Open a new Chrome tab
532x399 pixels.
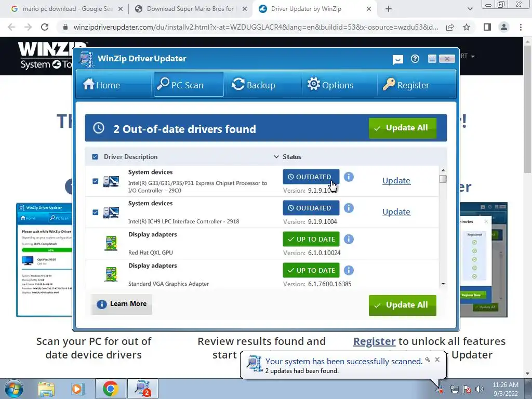pyautogui.click(x=389, y=9)
